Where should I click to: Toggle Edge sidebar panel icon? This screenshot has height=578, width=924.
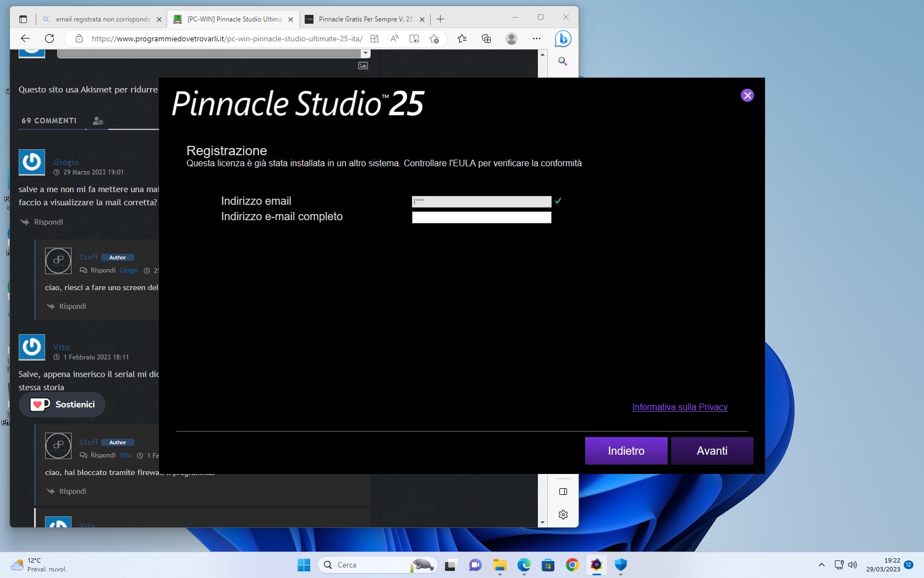[x=563, y=492]
